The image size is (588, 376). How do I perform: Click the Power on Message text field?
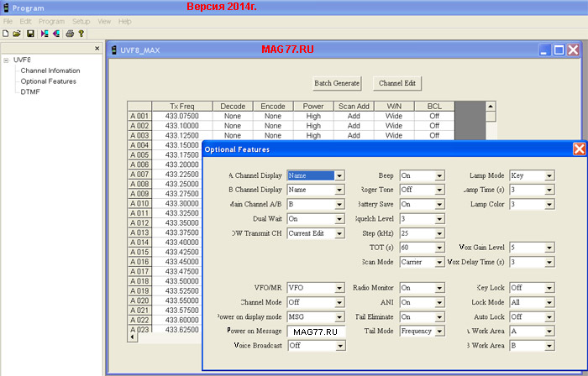[316, 332]
